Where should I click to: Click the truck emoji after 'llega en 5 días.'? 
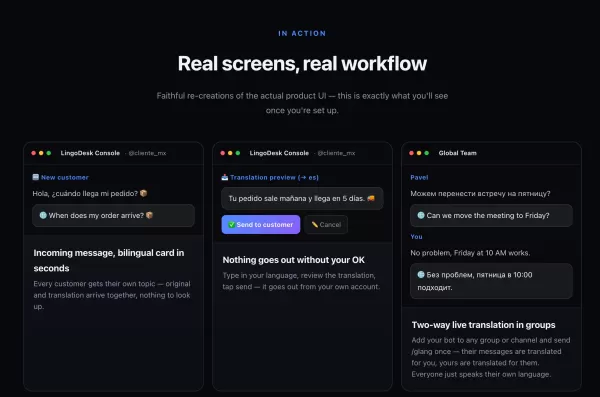pyautogui.click(x=370, y=198)
